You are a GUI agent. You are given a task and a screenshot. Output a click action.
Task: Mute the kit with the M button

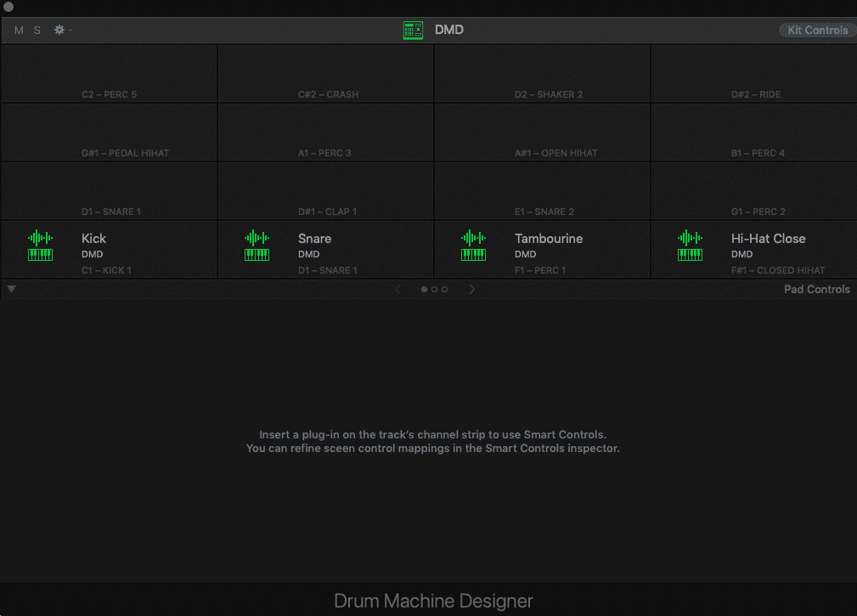pyautogui.click(x=19, y=31)
